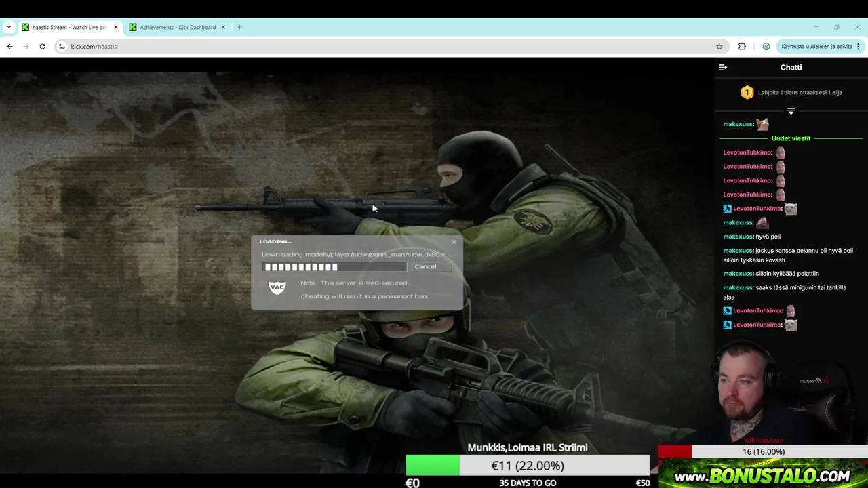
Task: Go back to the previous page
Action: click(x=9, y=46)
